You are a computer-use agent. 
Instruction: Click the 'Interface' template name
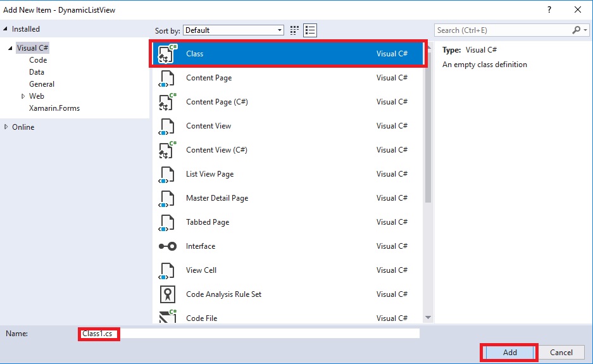201,246
